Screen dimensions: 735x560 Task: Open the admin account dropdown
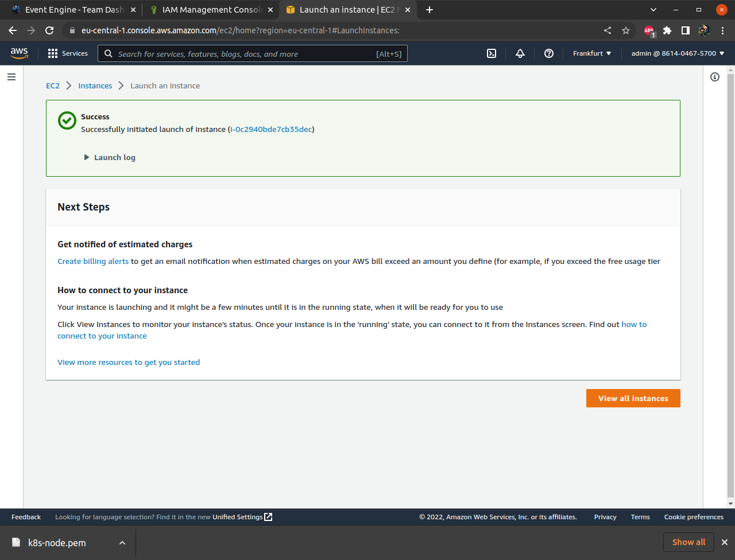point(678,53)
